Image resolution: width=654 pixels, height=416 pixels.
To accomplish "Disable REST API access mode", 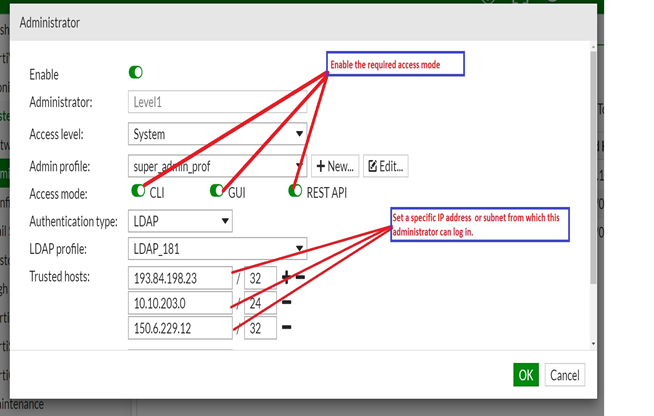I will click(x=295, y=191).
